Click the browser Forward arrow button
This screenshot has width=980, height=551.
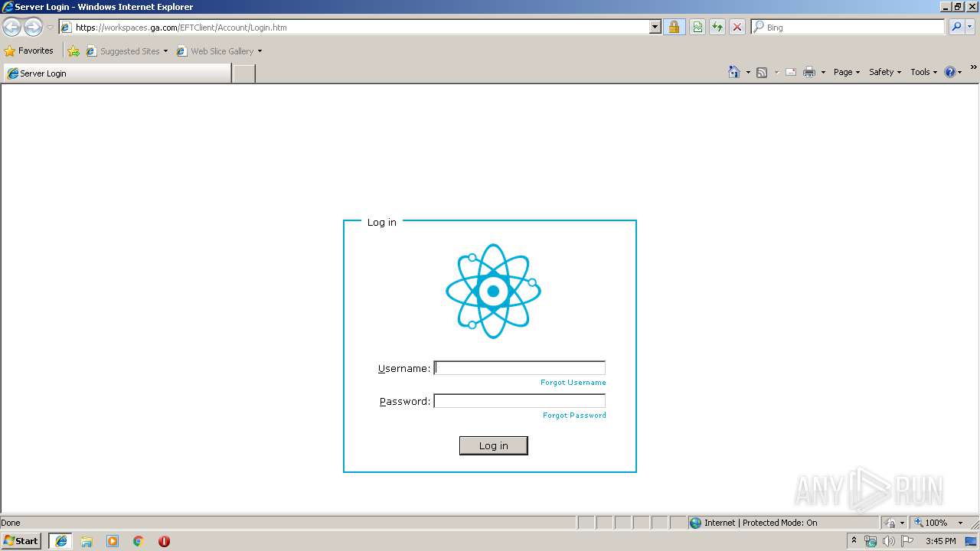(x=33, y=28)
